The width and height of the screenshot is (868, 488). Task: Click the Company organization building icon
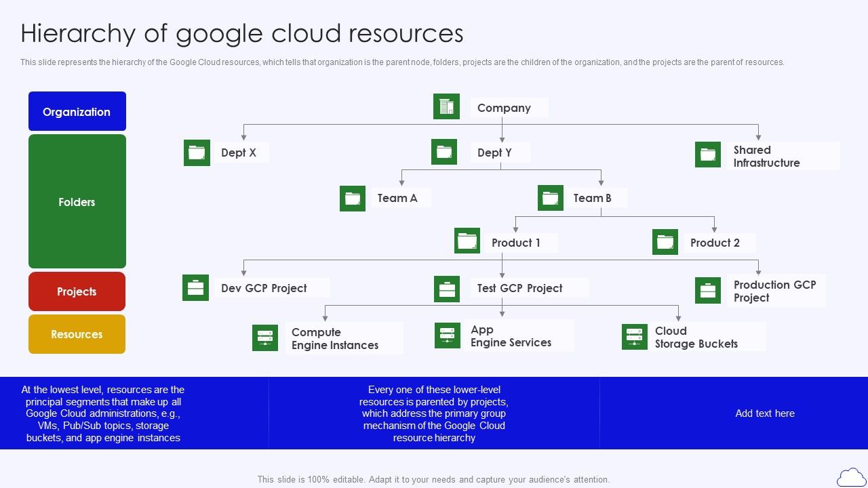pos(446,106)
